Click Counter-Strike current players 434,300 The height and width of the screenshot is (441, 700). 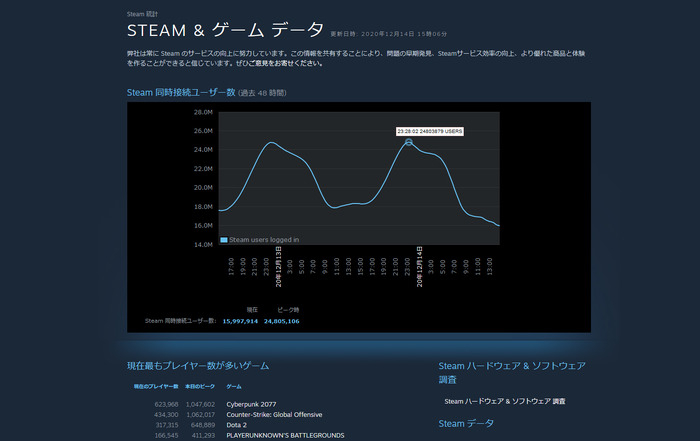167,415
